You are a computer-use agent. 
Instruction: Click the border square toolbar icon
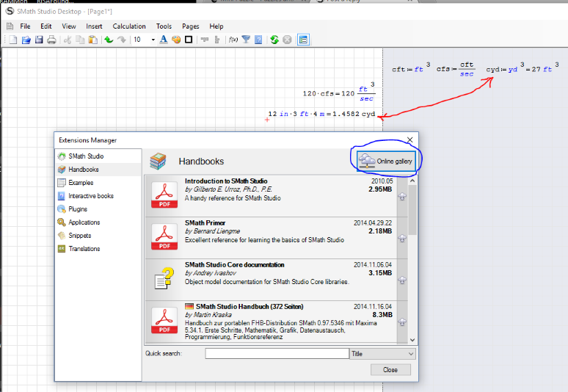(x=189, y=40)
